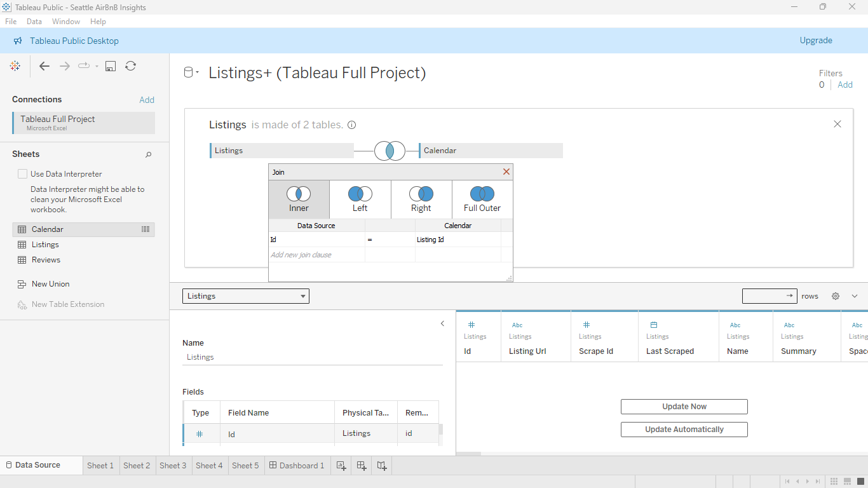Add a new connection
The height and width of the screenshot is (488, 868).
tap(147, 100)
